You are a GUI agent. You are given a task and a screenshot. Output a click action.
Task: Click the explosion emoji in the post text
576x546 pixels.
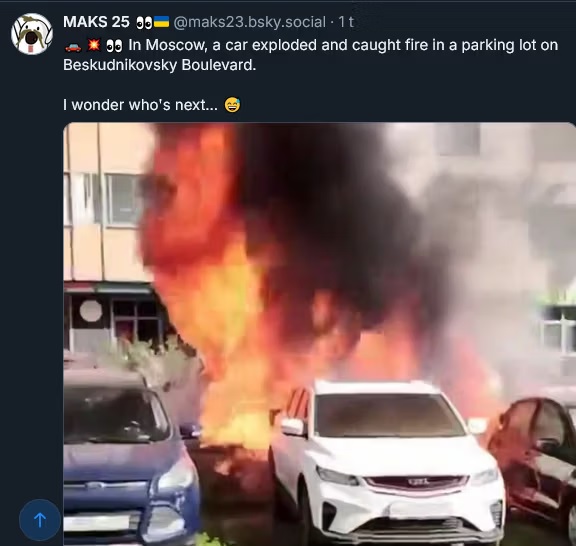(x=94, y=45)
